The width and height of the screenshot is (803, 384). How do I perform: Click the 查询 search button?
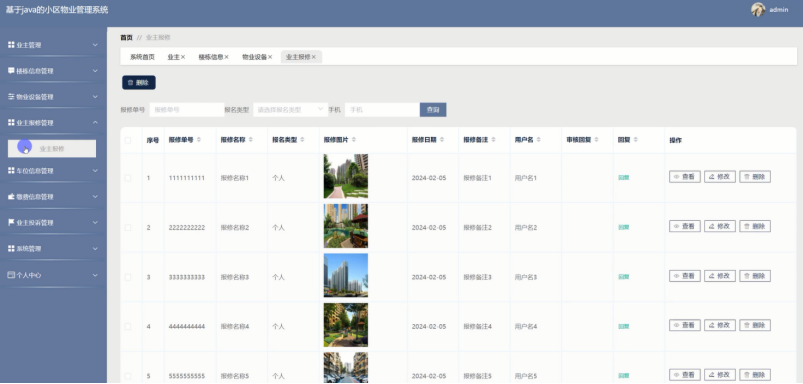click(433, 110)
